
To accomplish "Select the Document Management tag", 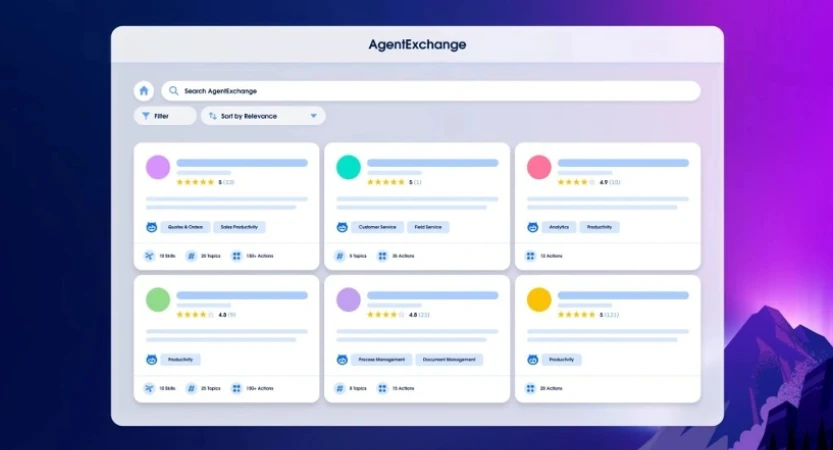I will click(449, 360).
